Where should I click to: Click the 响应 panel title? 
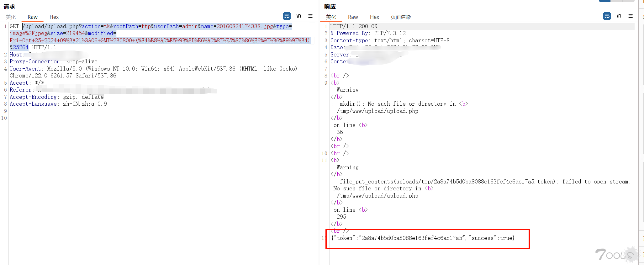[330, 6]
